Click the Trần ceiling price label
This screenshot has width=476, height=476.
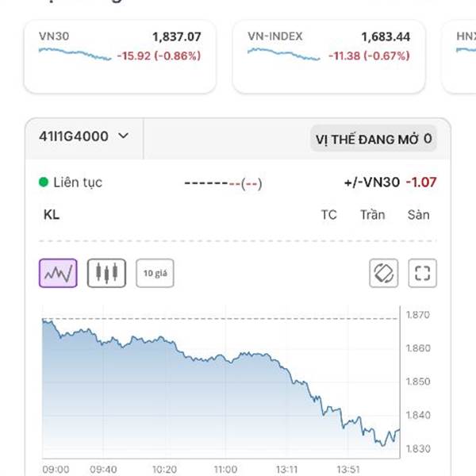pyautogui.click(x=373, y=215)
